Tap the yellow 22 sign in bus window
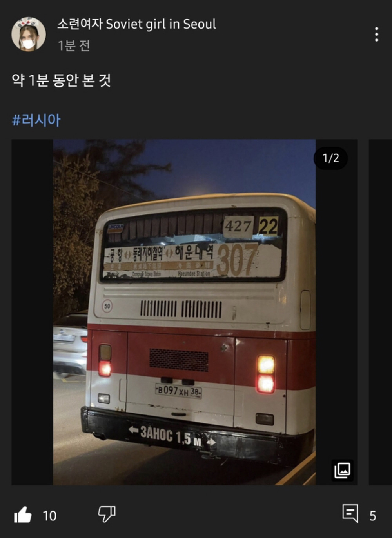392x538 pixels. pos(269,226)
